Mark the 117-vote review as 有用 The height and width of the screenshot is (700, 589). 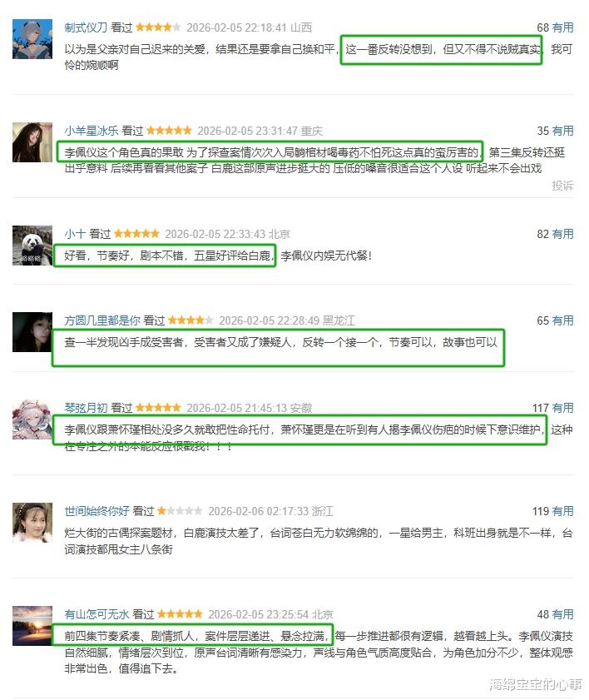(562, 408)
